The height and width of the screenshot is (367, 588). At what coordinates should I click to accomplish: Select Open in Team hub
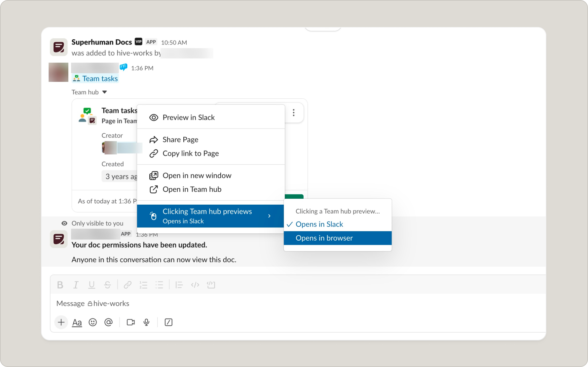[x=210, y=189]
